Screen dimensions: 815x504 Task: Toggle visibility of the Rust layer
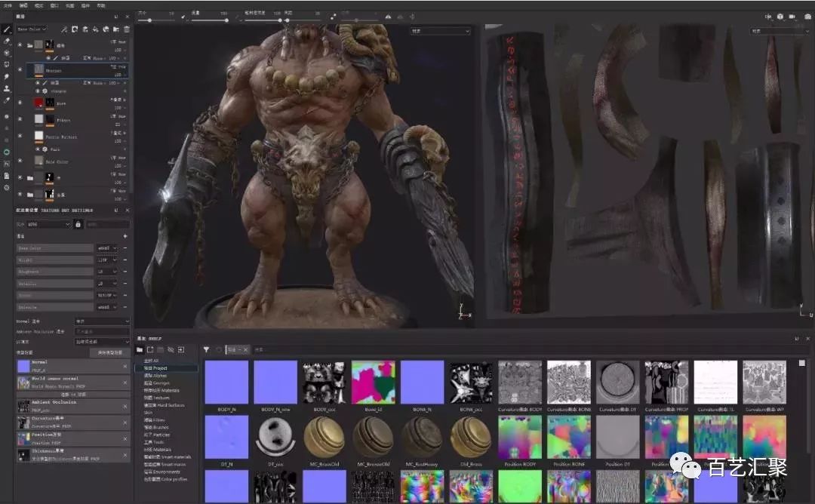click(20, 103)
